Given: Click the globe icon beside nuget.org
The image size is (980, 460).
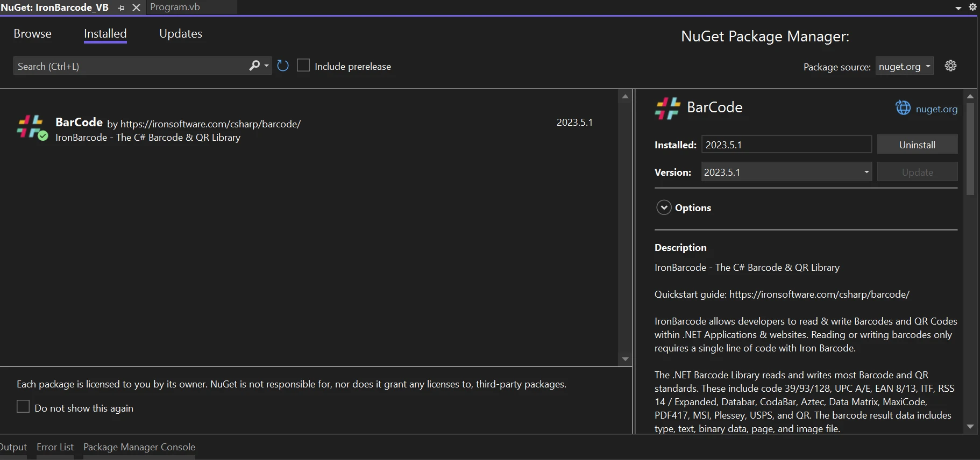Looking at the screenshot, I should [903, 108].
